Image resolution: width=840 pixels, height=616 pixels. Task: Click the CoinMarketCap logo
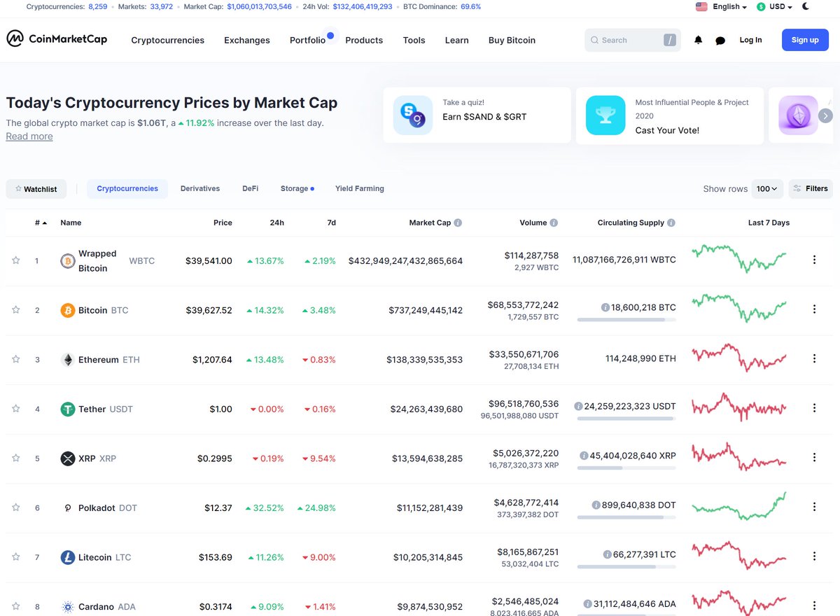(x=57, y=39)
